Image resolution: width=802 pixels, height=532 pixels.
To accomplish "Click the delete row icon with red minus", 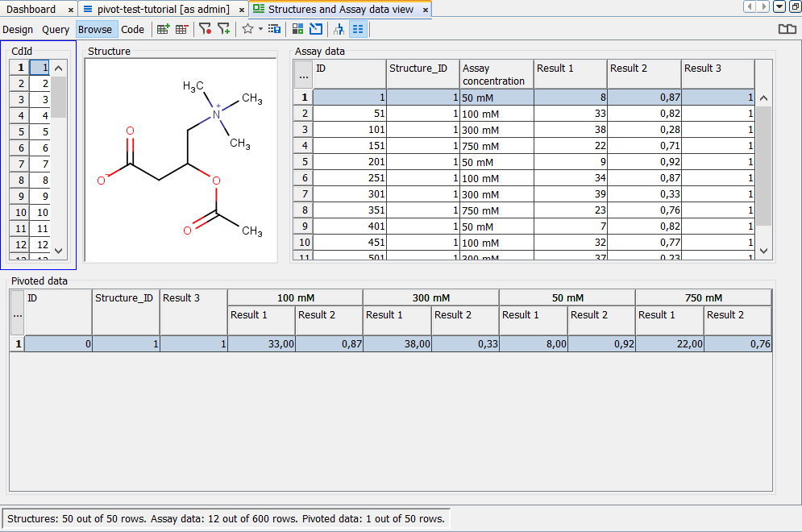I will 181,29.
